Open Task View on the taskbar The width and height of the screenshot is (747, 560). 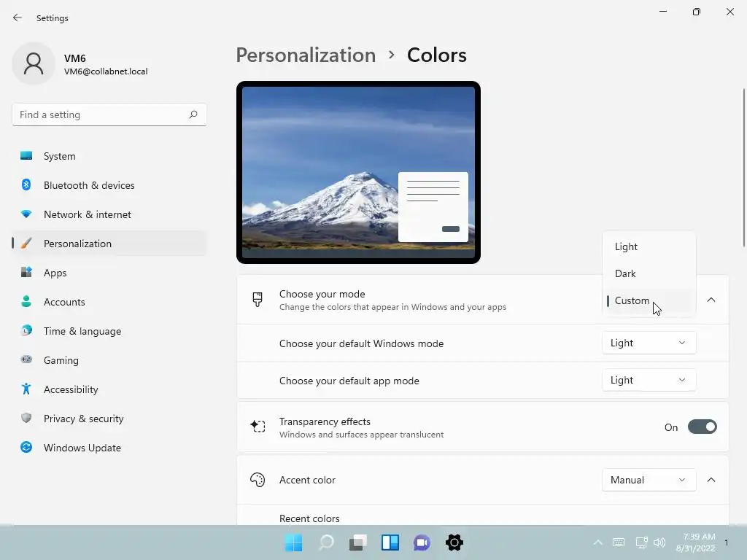tap(357, 542)
